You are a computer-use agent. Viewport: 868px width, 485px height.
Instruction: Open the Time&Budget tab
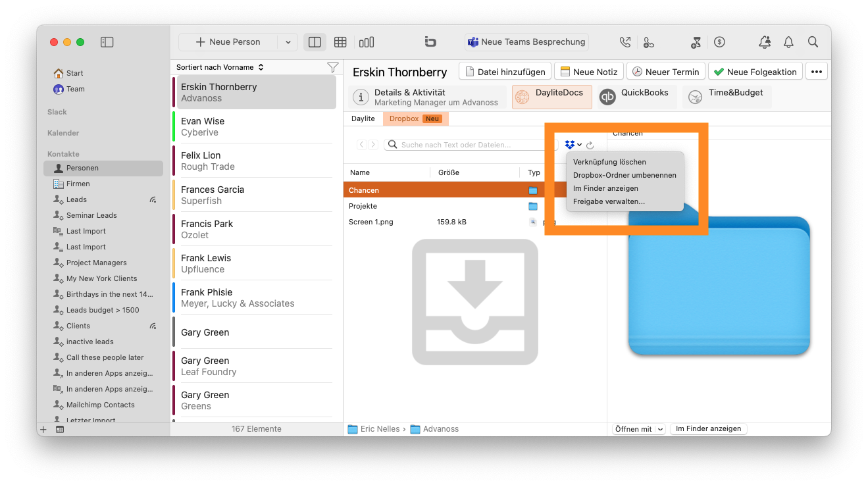pos(727,97)
